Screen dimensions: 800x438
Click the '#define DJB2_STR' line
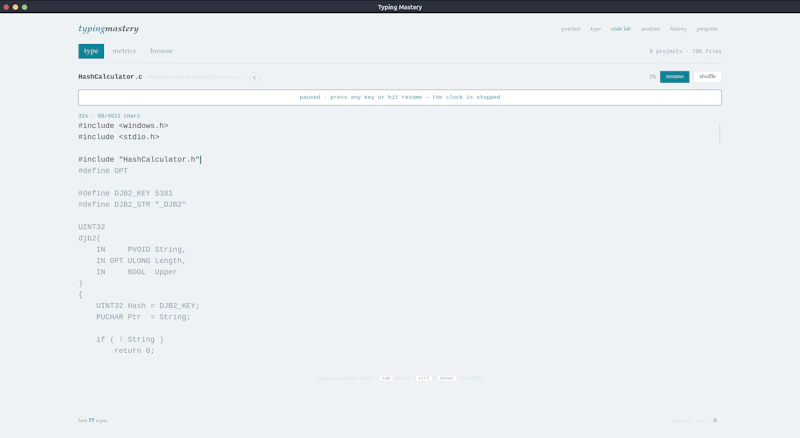132,204
